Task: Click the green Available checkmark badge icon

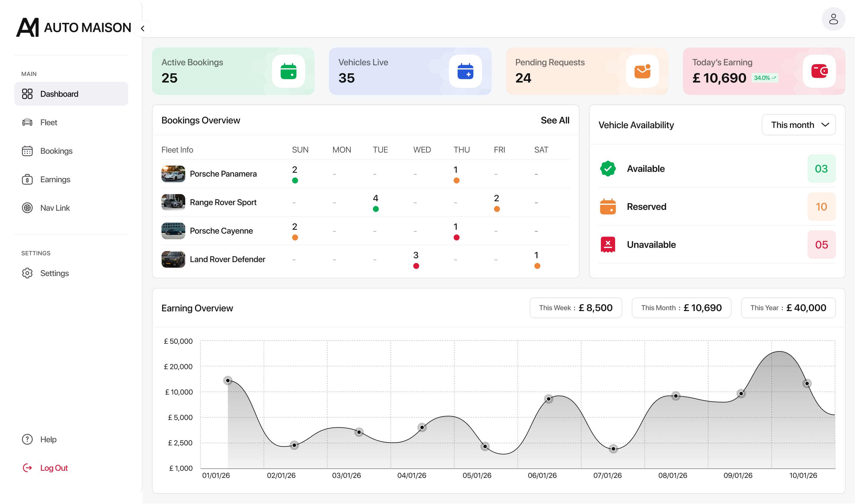Action: pyautogui.click(x=608, y=169)
